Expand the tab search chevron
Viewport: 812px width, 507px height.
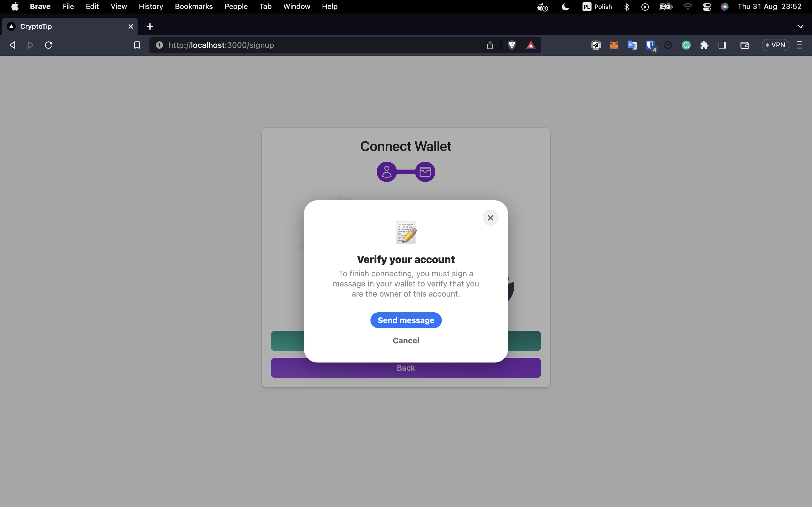click(x=800, y=26)
